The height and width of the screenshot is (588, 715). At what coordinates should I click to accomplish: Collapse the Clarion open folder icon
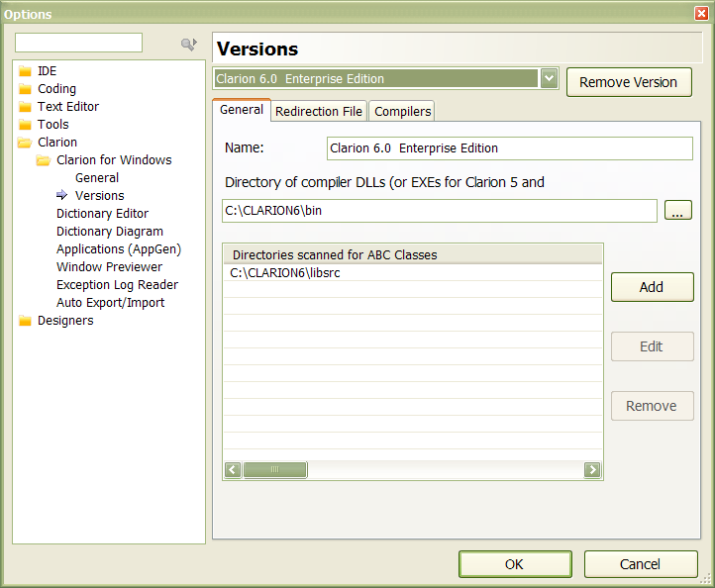(26, 143)
